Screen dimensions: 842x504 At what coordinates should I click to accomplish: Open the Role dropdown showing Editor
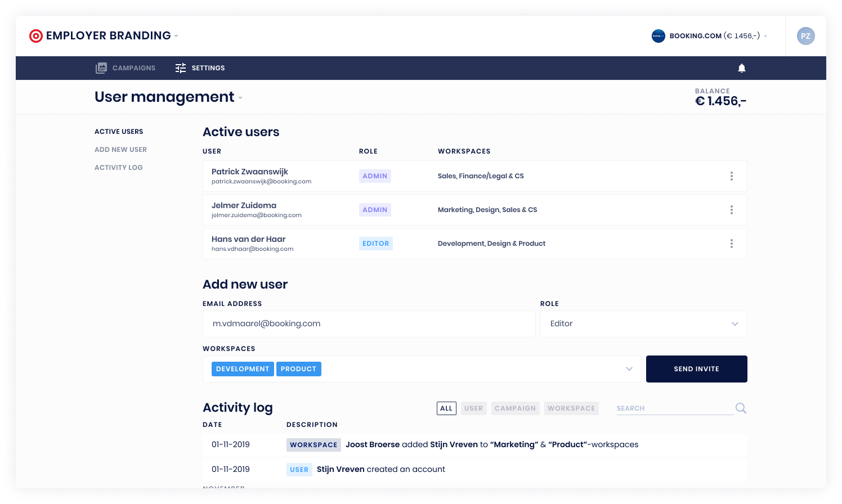[x=644, y=324]
